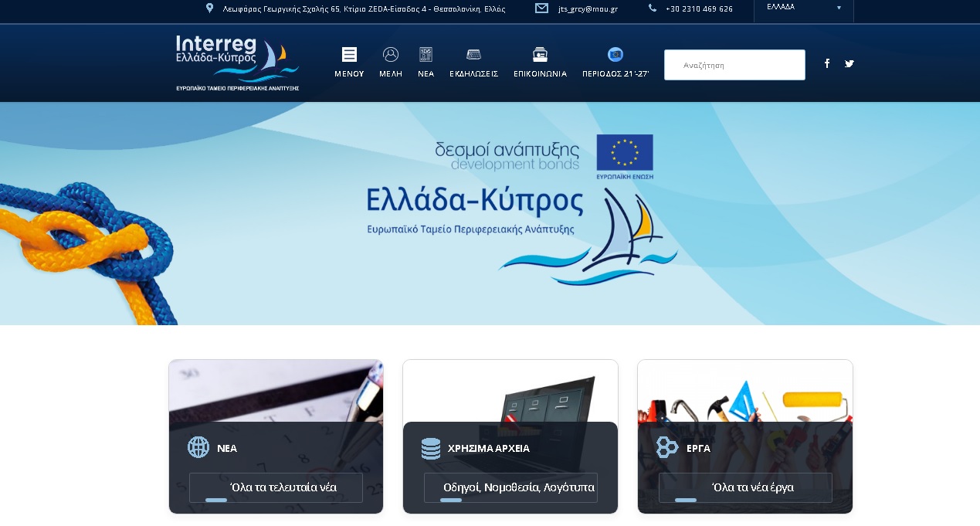This screenshot has width=980, height=526.
Task: Click the globe icon on ΝΕΑ card
Action: point(198,447)
